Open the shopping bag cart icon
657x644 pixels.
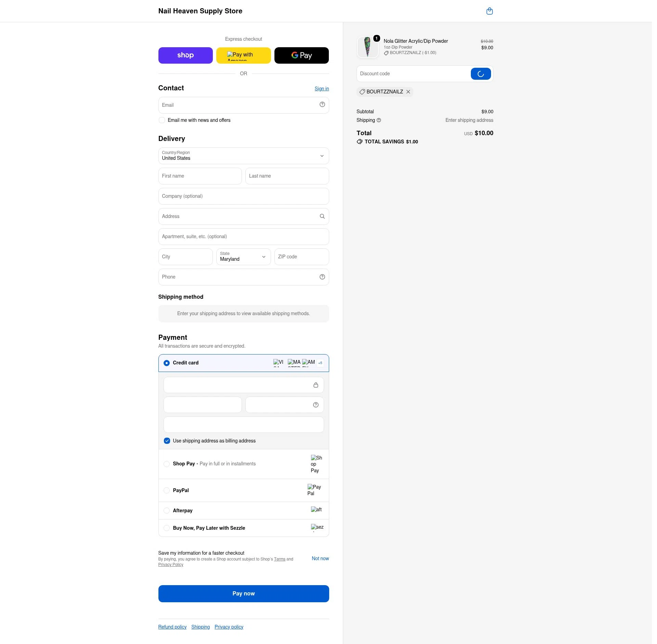click(489, 11)
